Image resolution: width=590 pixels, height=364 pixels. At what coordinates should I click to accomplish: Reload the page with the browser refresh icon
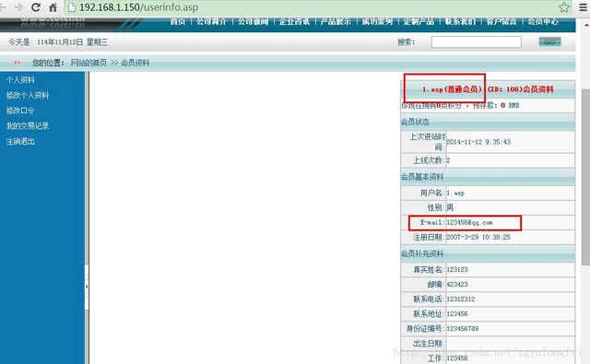point(36,7)
